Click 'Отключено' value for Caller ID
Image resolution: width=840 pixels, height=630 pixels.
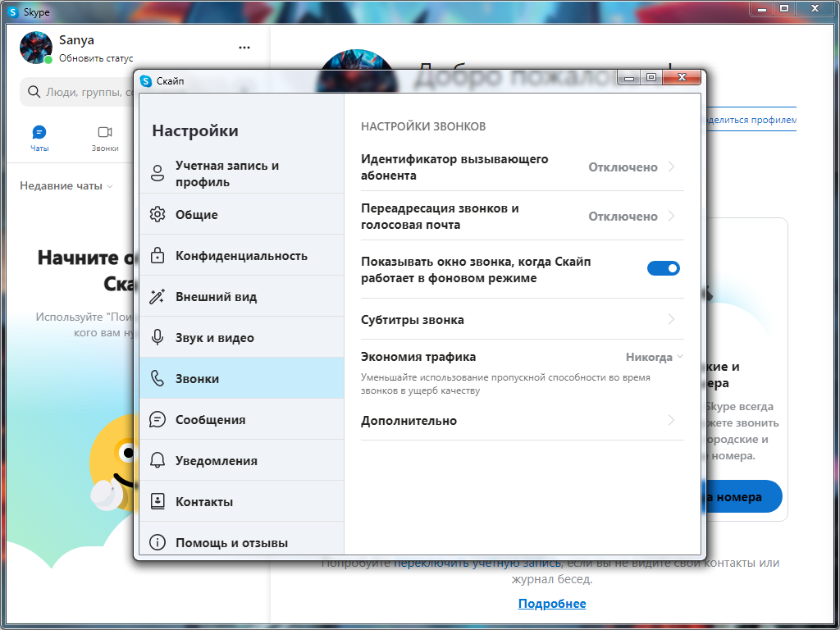coord(623,167)
